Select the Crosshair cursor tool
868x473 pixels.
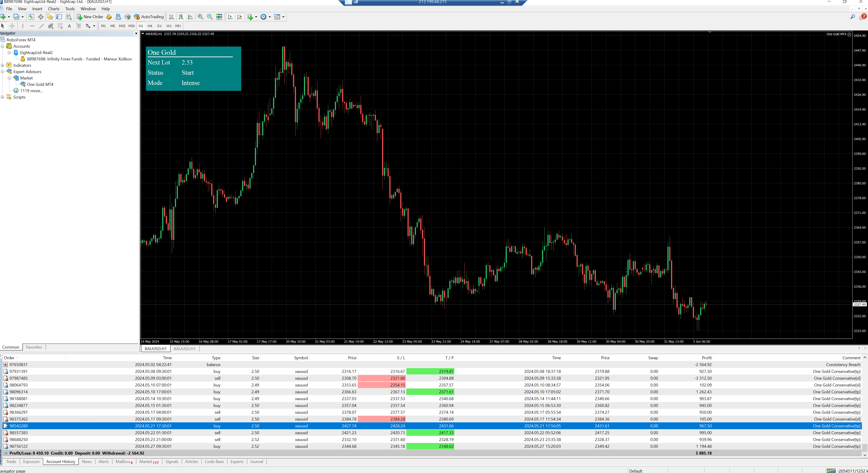pos(12,26)
